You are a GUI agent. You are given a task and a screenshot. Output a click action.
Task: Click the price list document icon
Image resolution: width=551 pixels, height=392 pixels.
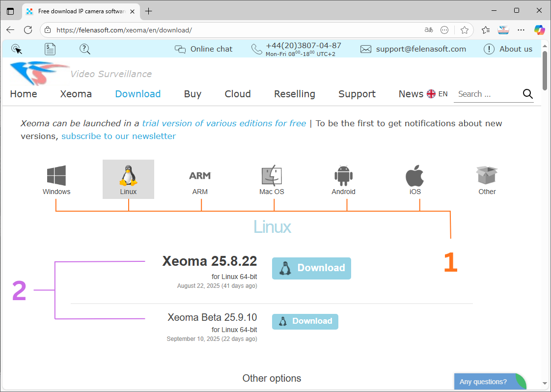tap(50, 49)
